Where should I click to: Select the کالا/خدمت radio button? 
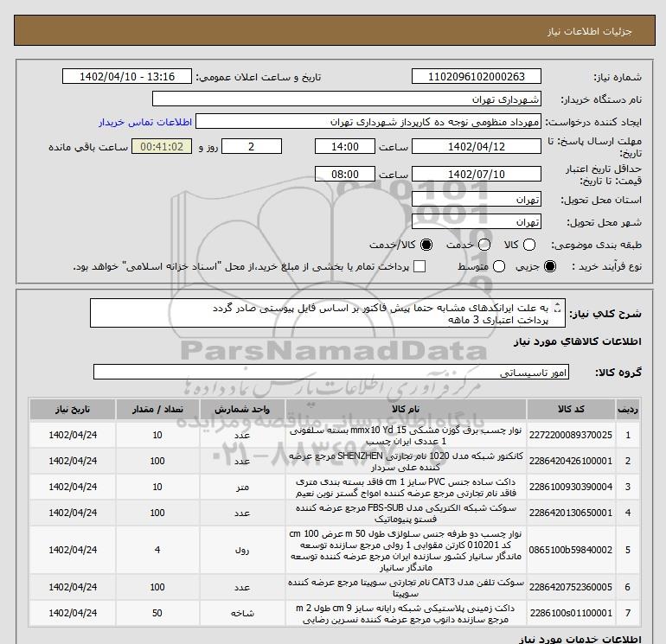[426, 245]
